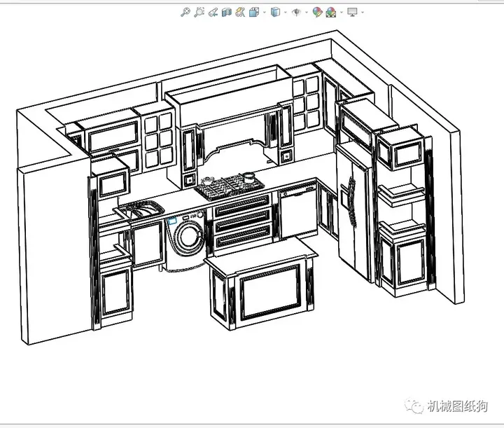The width and height of the screenshot is (504, 428).
Task: Click the Zoom to Fit icon
Action: (x=185, y=12)
